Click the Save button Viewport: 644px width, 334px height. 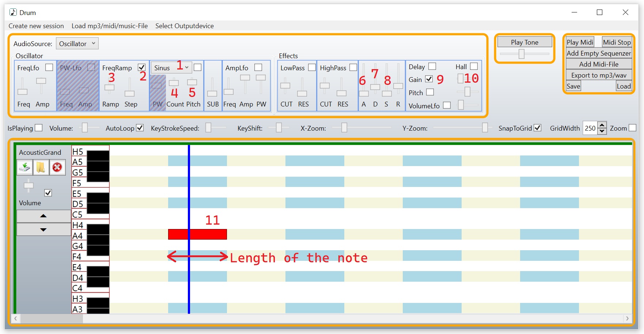coord(573,86)
